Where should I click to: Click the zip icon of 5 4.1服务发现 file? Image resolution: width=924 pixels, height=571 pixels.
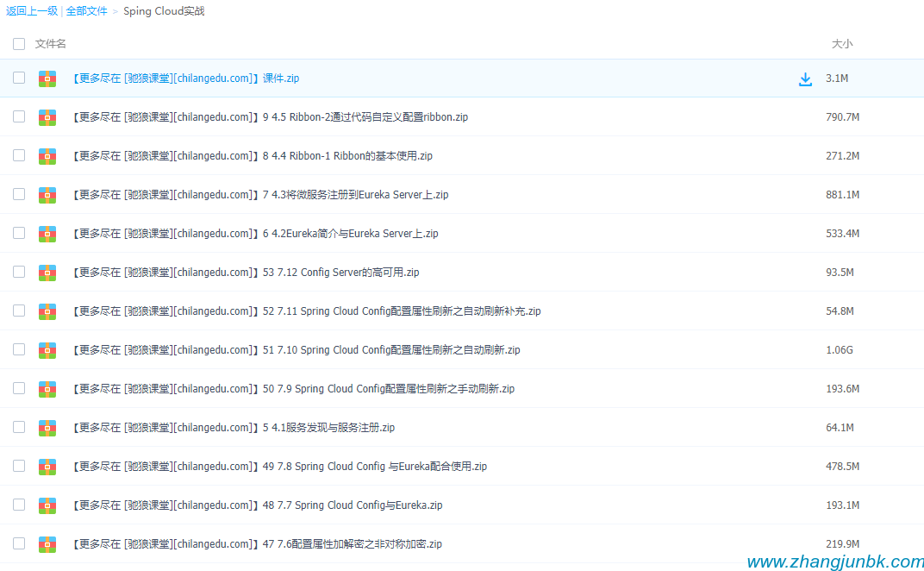(47, 428)
